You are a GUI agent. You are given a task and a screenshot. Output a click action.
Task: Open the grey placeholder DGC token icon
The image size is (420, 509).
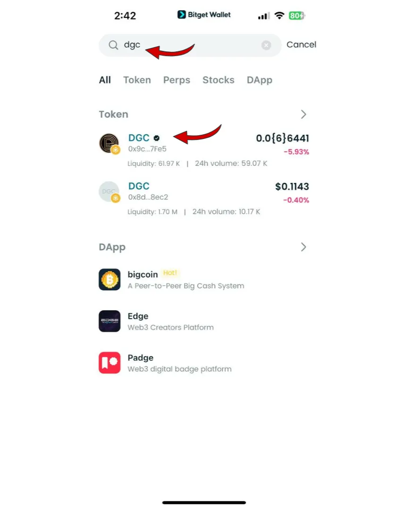109,192
